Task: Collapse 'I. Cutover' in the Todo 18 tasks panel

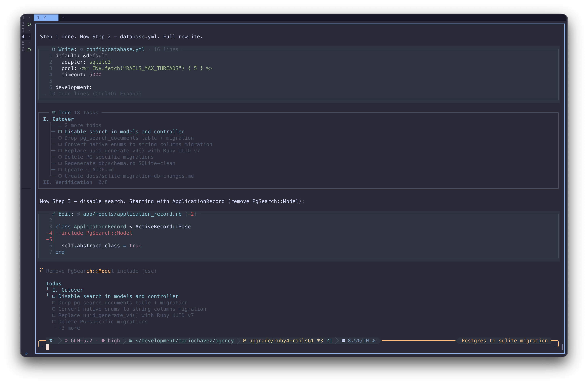Action: 58,119
